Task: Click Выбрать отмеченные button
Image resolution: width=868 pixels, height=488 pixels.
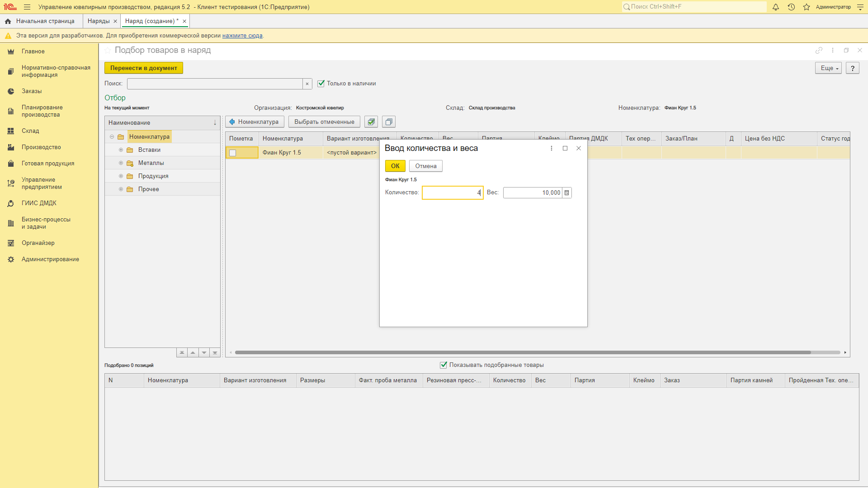Action: coord(324,122)
